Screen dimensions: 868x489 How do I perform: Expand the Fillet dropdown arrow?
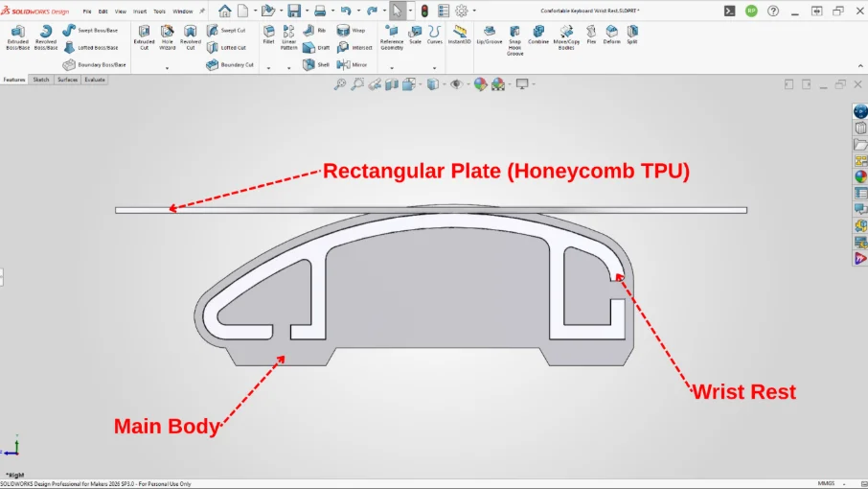click(x=268, y=68)
